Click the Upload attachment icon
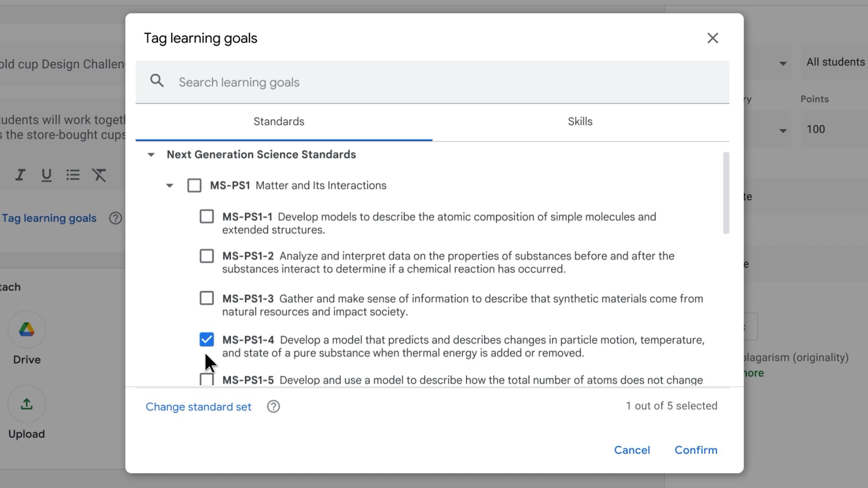The image size is (868, 488). pyautogui.click(x=27, y=404)
